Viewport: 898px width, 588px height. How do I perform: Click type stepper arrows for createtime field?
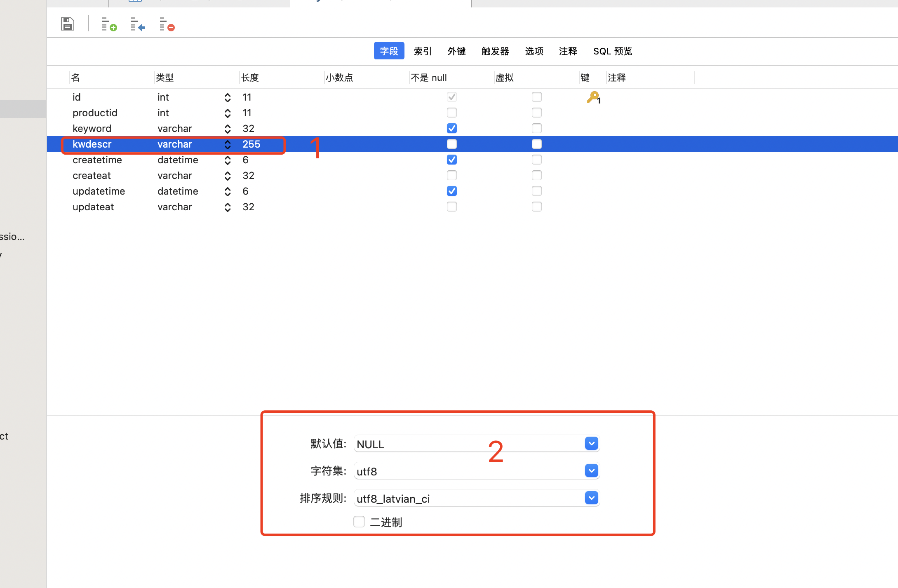(227, 160)
